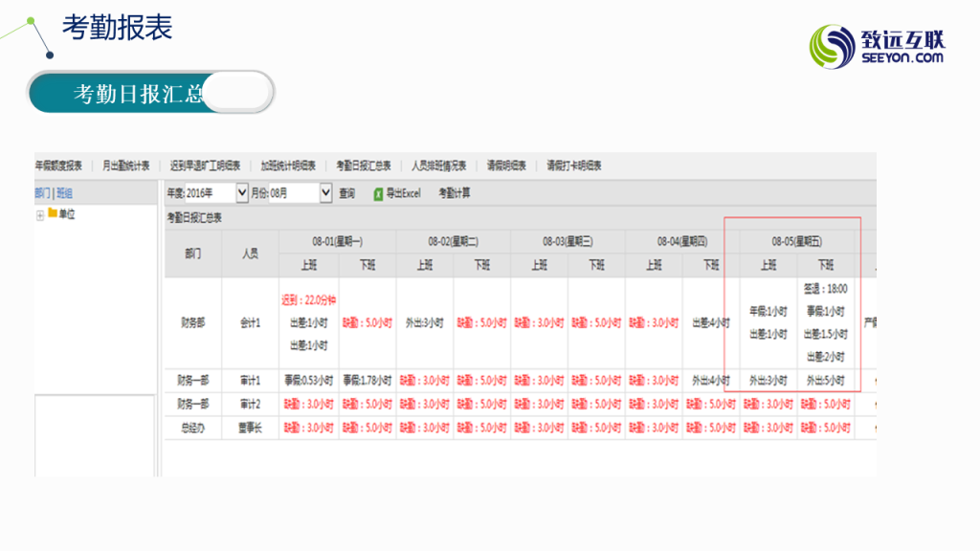Select the 班组 link in left panel
This screenshot has width=980, height=551.
(x=64, y=193)
